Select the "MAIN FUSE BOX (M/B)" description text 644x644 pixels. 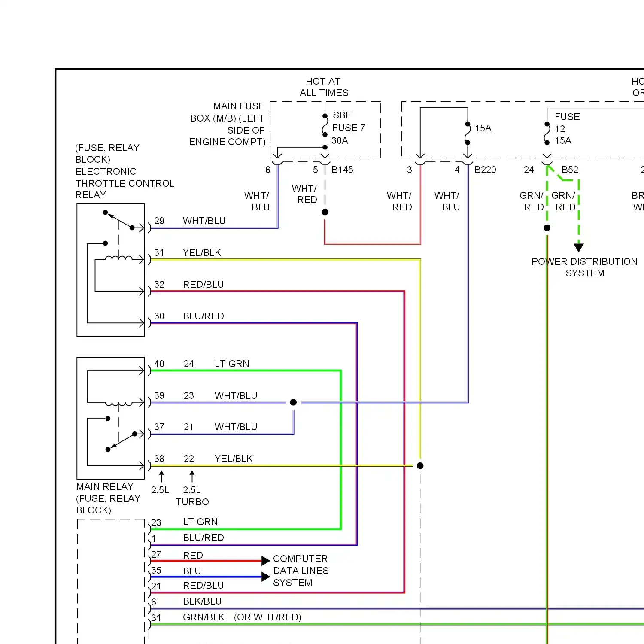click(x=227, y=124)
